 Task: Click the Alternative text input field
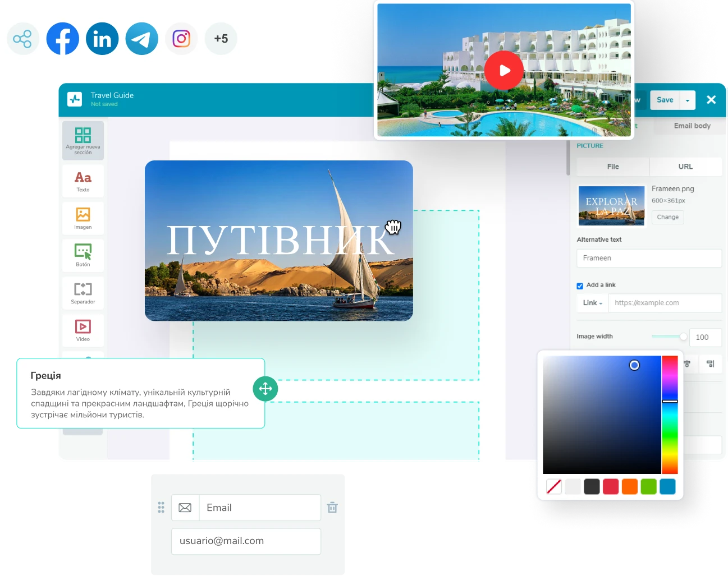coord(649,258)
